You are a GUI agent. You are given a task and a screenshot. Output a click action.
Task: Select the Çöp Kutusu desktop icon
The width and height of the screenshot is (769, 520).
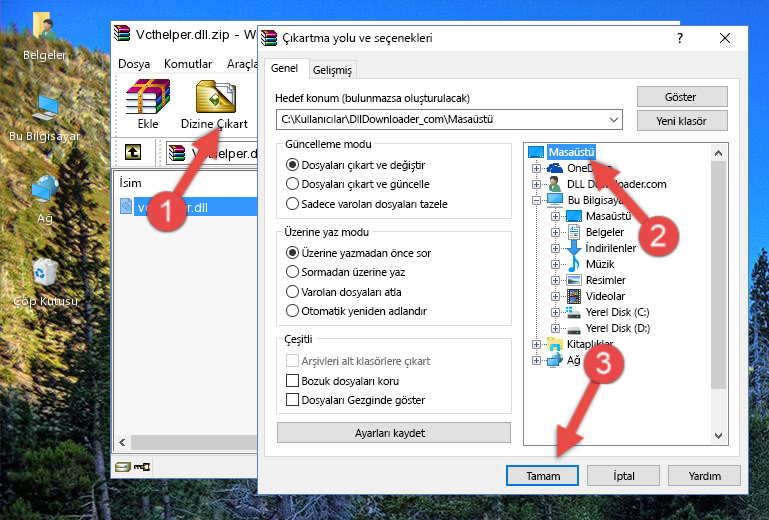click(x=45, y=272)
